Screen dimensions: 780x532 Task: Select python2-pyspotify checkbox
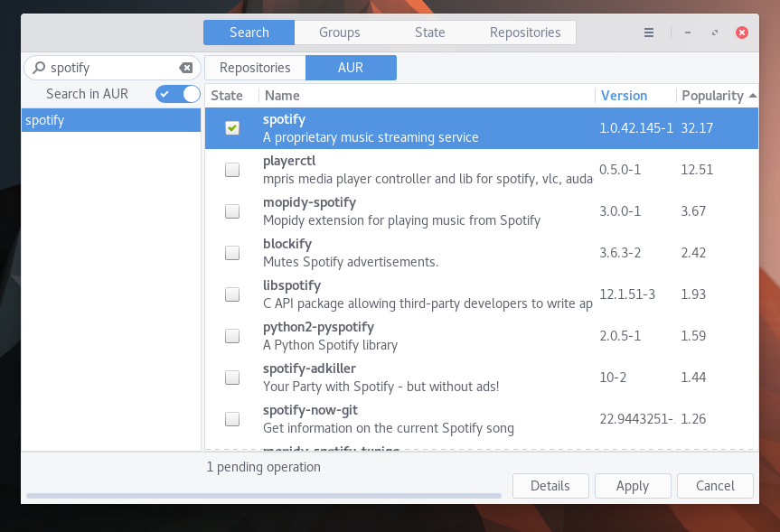click(232, 336)
